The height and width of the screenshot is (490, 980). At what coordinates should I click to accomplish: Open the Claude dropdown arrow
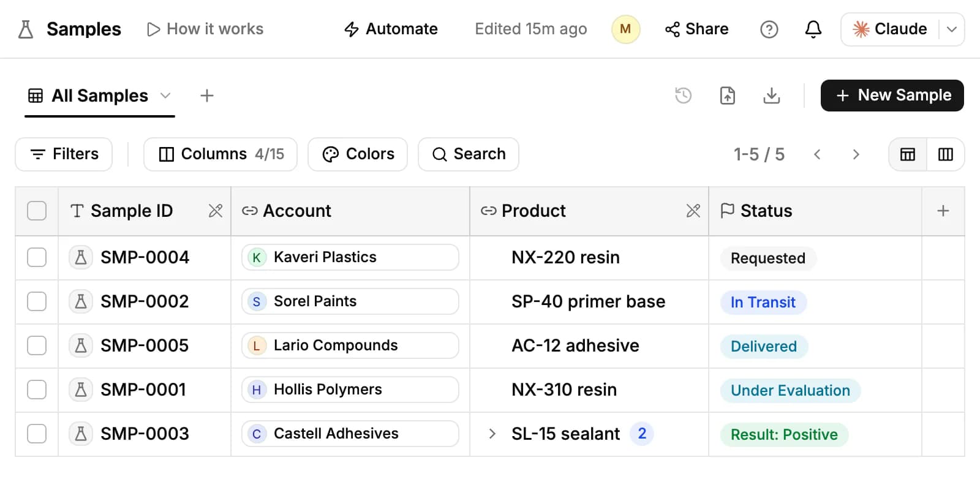(x=952, y=29)
